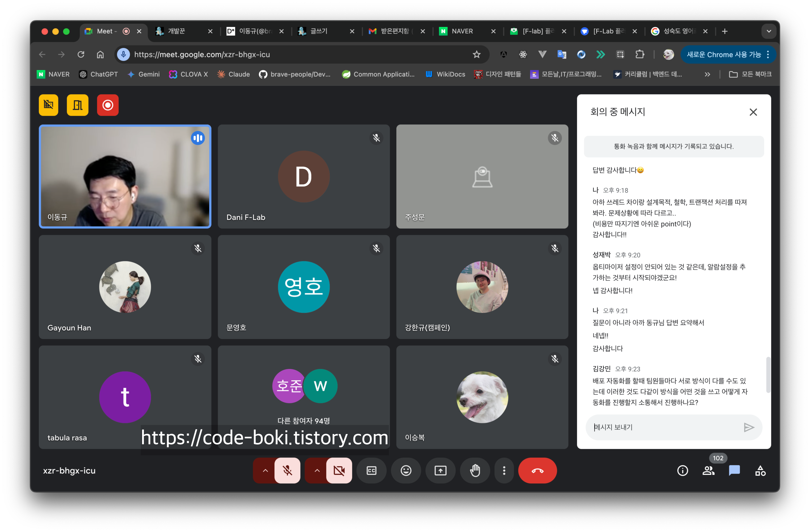Click the 메시지 보내기 message input field
810x532 pixels.
664,427
